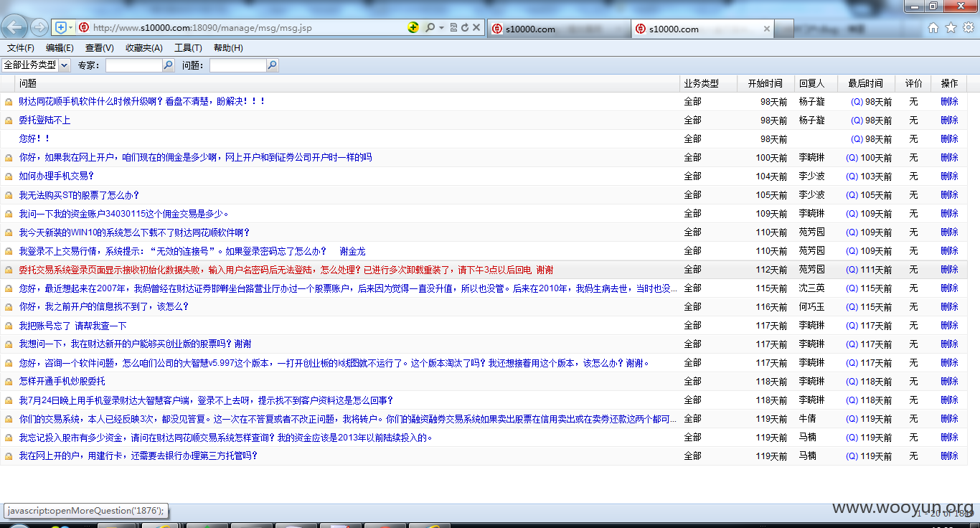Delete the 我在网上开的户 row via 删除
Screen dimensions: 980x528
pos(949,456)
